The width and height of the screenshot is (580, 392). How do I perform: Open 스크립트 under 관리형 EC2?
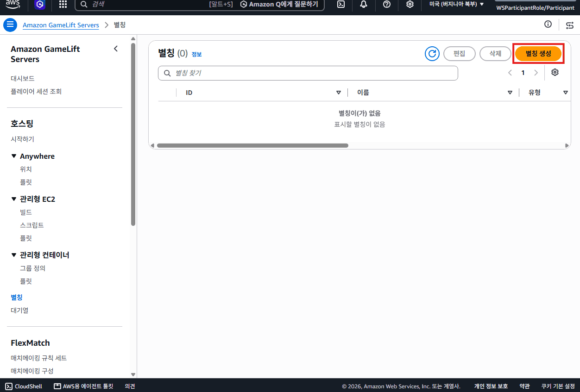(32, 225)
